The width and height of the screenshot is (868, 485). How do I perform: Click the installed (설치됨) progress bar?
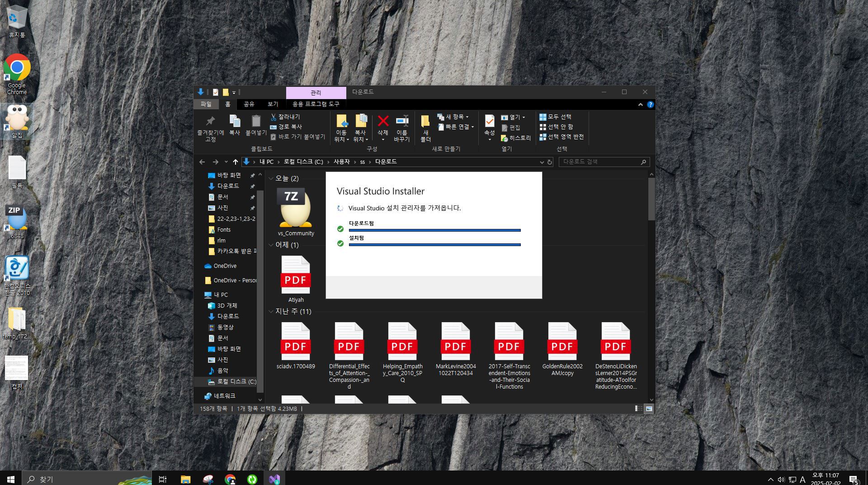point(434,245)
